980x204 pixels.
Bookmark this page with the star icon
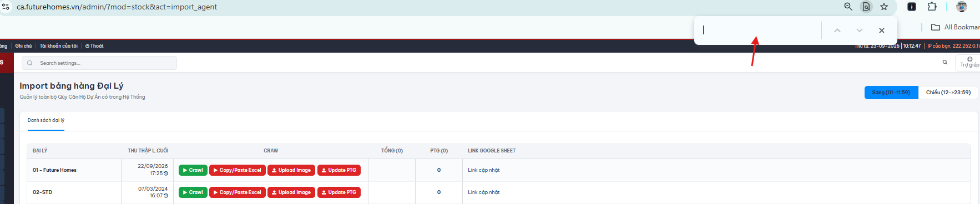point(884,7)
